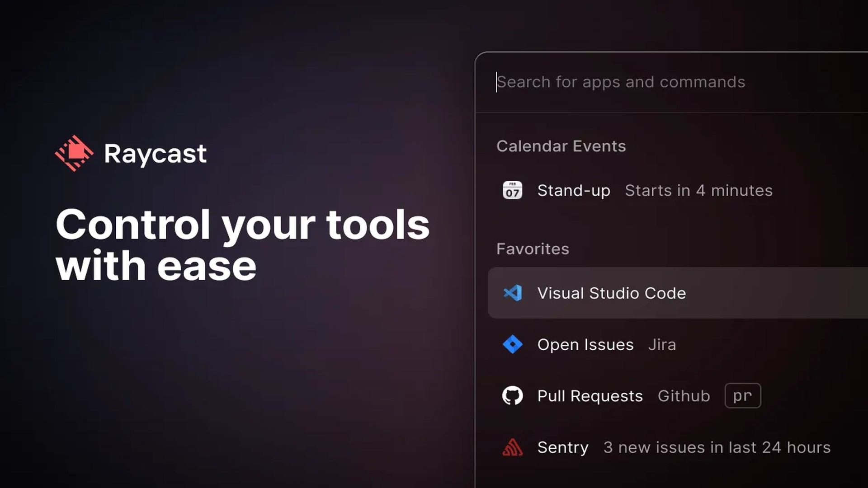This screenshot has width=868, height=488.
Task: Click the Github subtitle label
Action: (x=684, y=396)
